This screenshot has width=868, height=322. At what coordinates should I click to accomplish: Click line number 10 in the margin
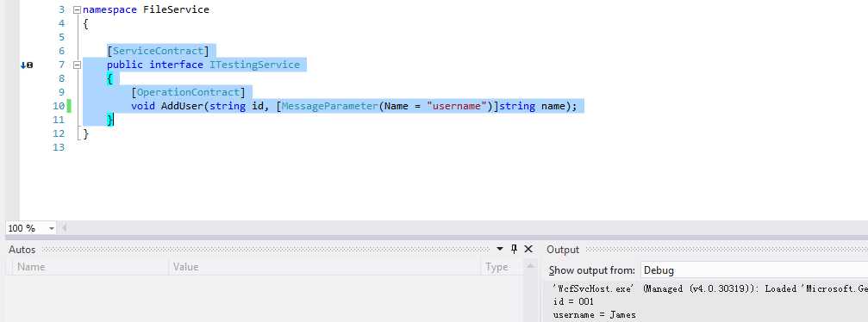pyautogui.click(x=59, y=106)
